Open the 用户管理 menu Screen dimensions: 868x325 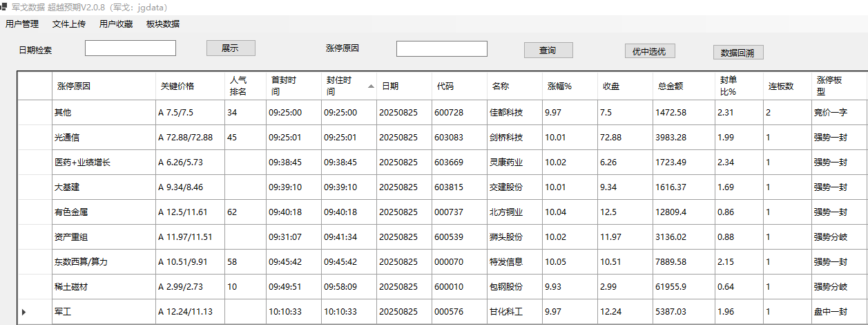[22, 24]
